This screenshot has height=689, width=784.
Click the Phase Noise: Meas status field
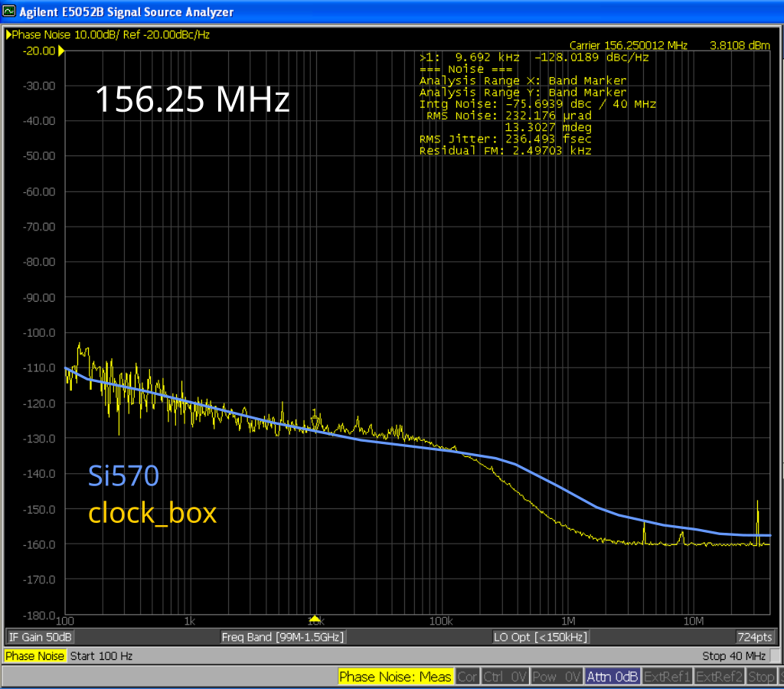click(396, 677)
